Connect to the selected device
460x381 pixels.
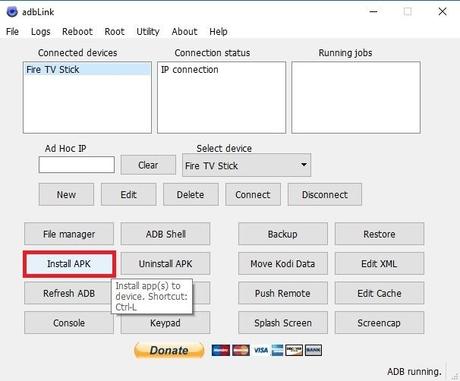[x=253, y=194]
